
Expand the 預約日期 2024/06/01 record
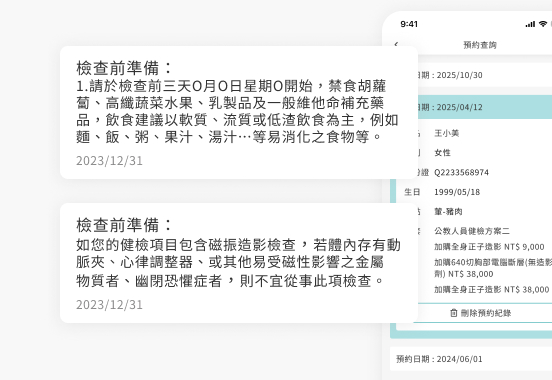click(x=471, y=359)
